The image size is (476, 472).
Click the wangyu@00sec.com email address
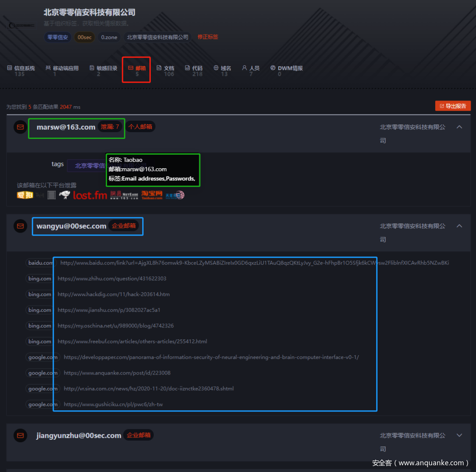(72, 226)
